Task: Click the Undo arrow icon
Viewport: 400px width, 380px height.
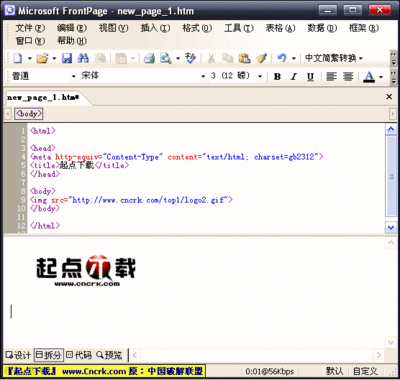Action: [282, 58]
